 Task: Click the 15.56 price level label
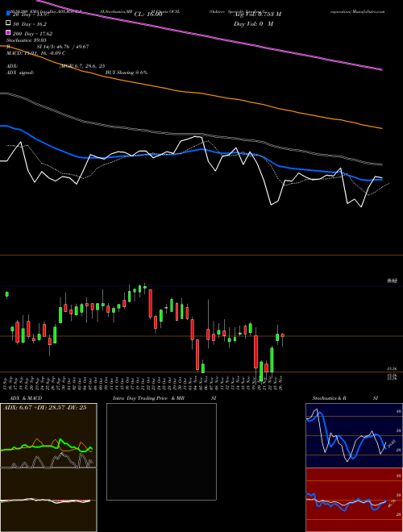pos(392,368)
